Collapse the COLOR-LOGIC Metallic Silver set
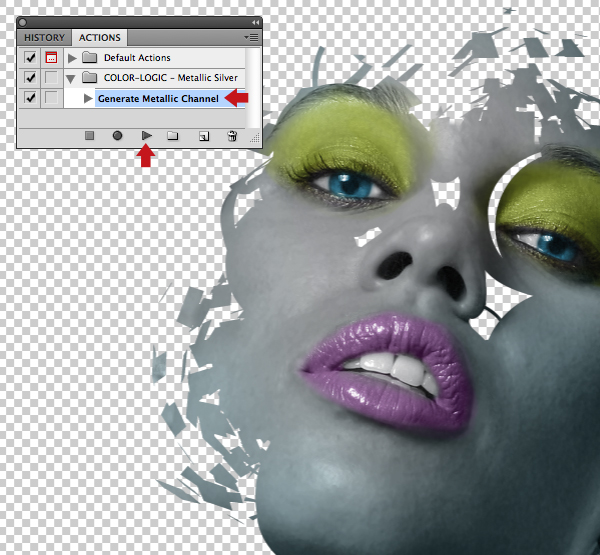 (70, 79)
